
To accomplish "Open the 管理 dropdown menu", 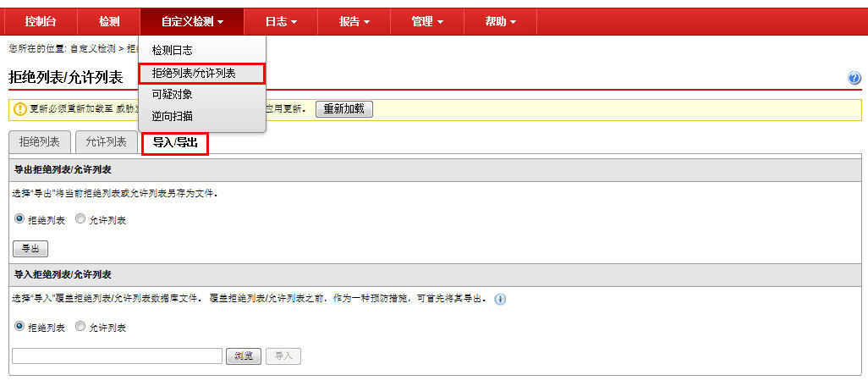I will pyautogui.click(x=427, y=21).
